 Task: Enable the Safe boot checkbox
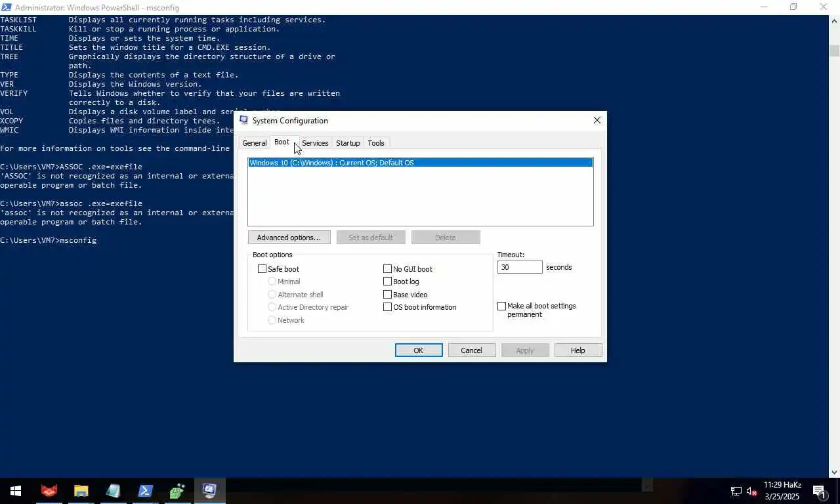point(262,269)
